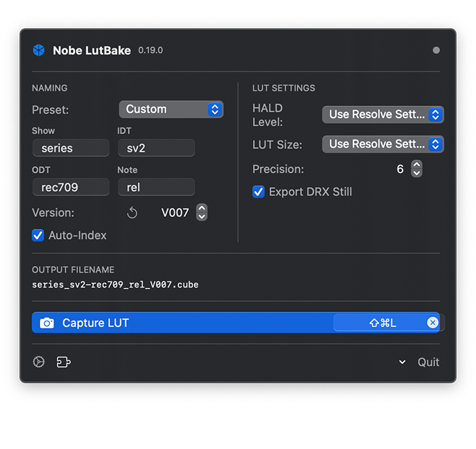Clear the Capture LUT shortcut with X icon
476x449 pixels.
[432, 322]
